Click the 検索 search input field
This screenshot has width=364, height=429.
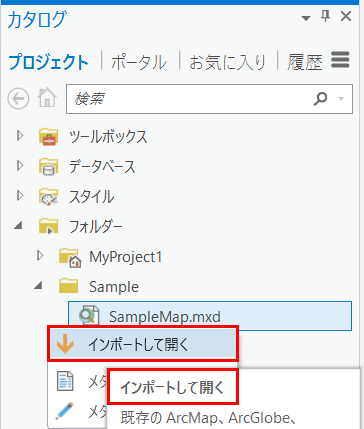point(188,99)
